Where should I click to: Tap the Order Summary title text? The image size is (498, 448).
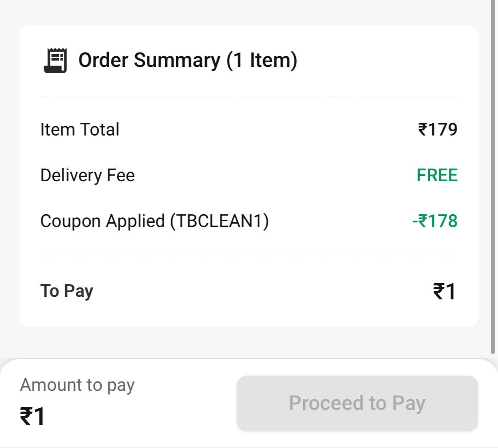(149, 60)
